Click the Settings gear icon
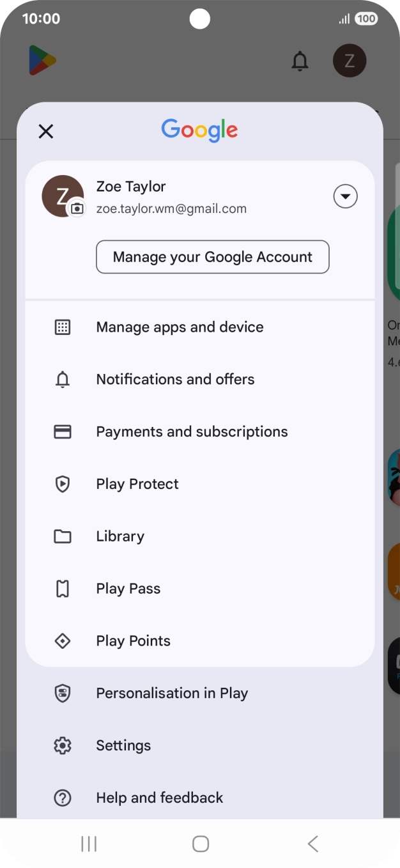Screen dimensions: 400x868 [x=62, y=745]
